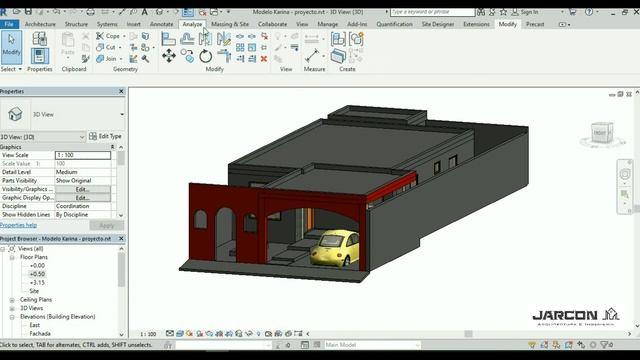
Task: Click the keyword search box
Action: (x=432, y=12)
